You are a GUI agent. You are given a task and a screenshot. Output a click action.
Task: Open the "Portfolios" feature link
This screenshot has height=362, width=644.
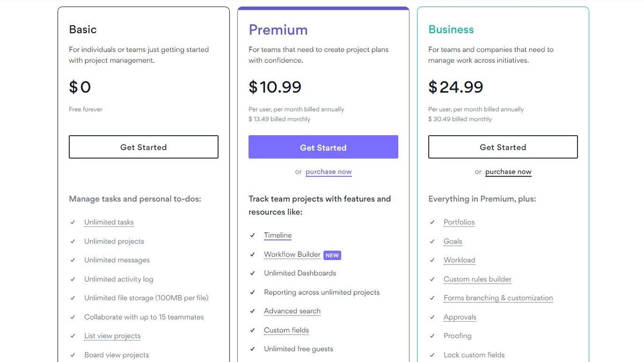point(459,221)
